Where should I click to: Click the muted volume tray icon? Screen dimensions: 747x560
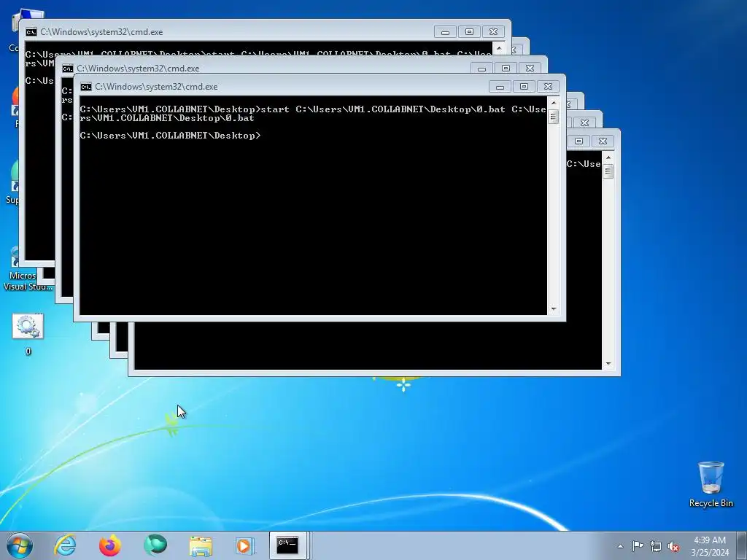pos(673,546)
